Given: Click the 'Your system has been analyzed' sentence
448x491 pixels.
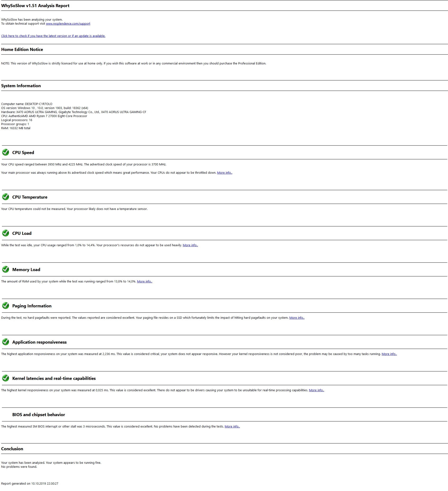Looking at the screenshot, I should 51,463.
